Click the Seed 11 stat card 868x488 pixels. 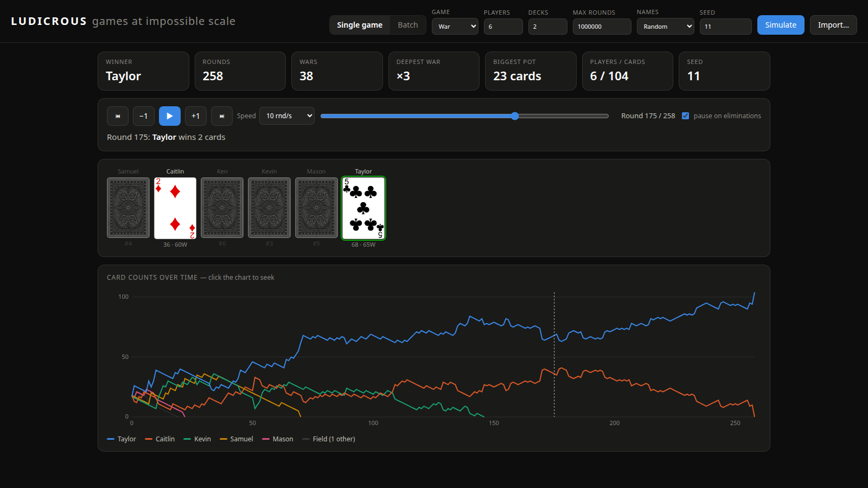point(724,71)
